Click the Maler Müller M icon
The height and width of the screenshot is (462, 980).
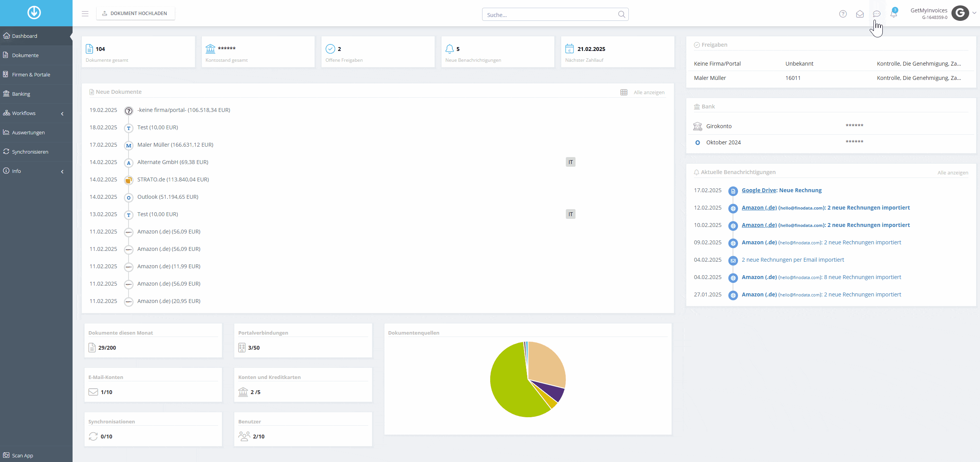129,146
